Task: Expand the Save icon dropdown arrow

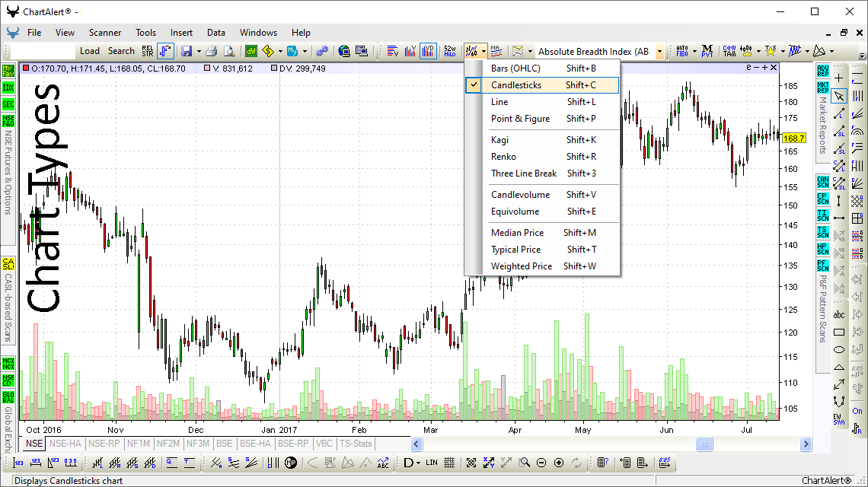Action: (x=199, y=52)
